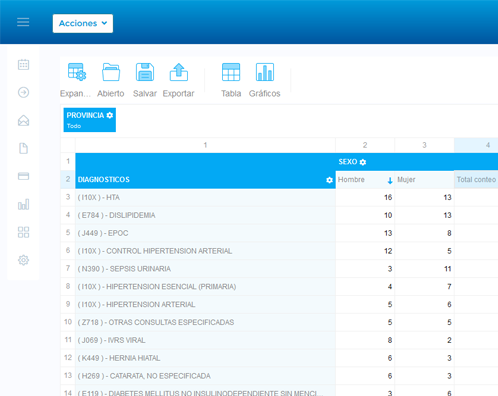Click the Todo value in PROVINCIA filter
This screenshot has height=396, width=498.
coord(74,126)
